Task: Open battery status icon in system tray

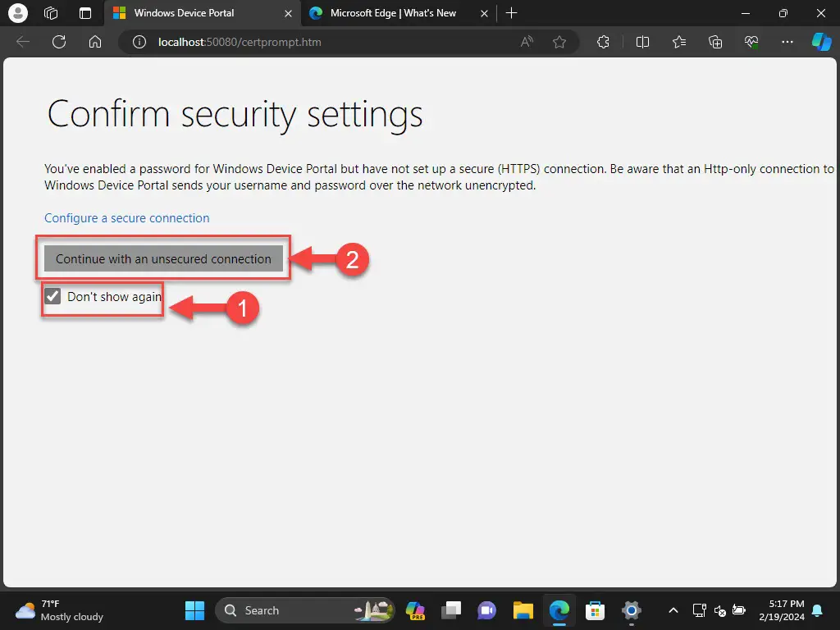Action: tap(739, 610)
